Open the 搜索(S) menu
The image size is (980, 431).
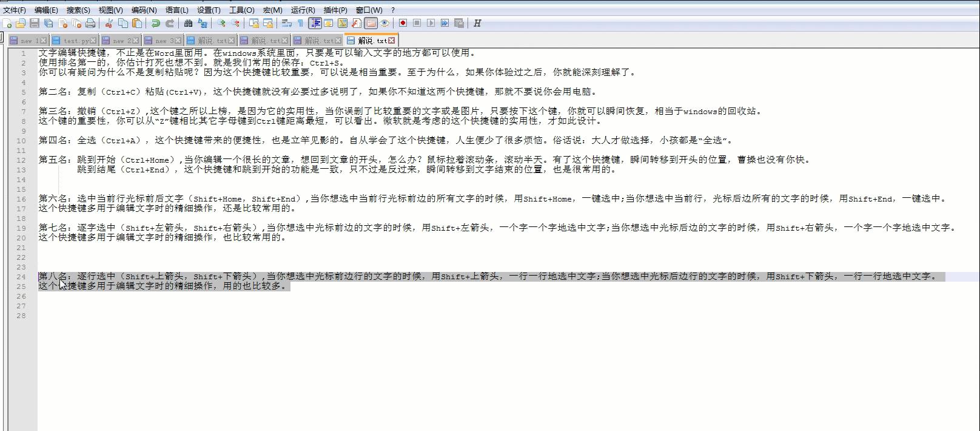[x=78, y=10]
